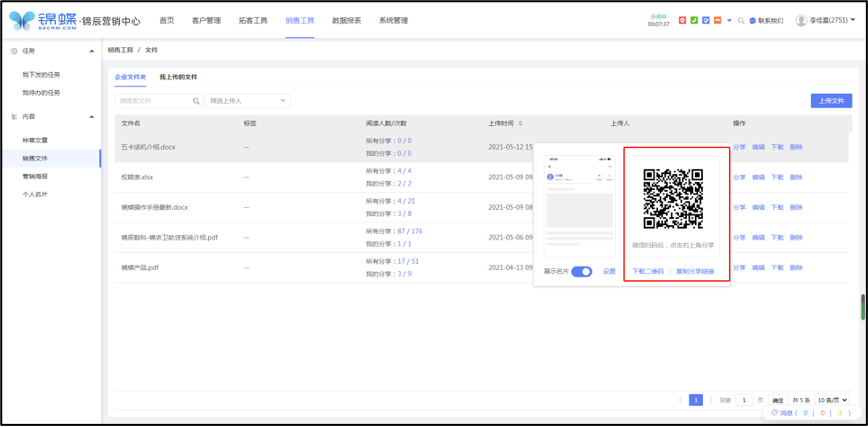868x427 pixels.
Task: Open the call status dropdown arrow
Action: [729, 20]
